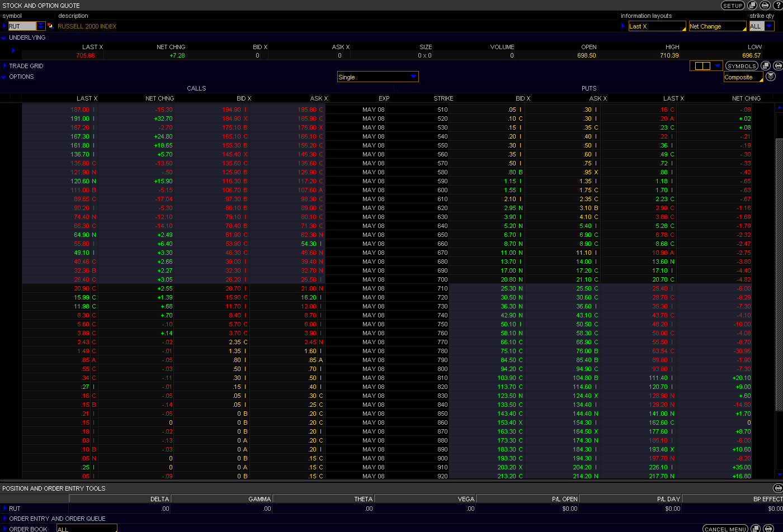
Task: Click the double-chevron icon beside Composite
Action: [x=771, y=77]
